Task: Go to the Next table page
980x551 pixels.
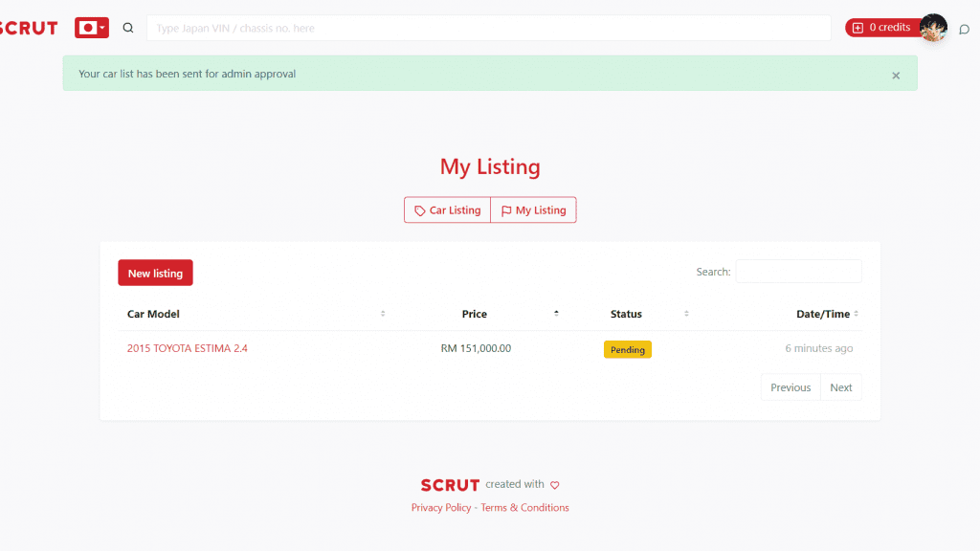Action: click(x=840, y=387)
